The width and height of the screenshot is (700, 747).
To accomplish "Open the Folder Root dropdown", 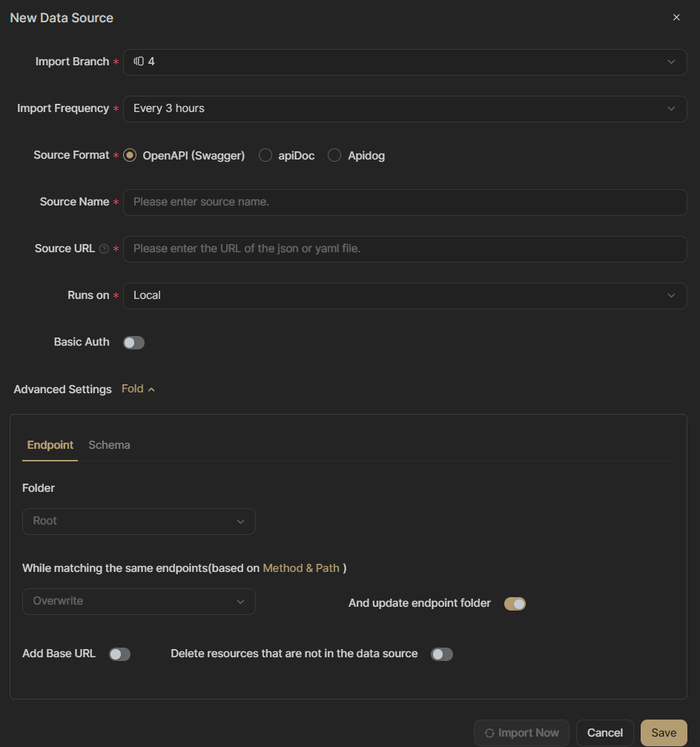I will coord(139,521).
